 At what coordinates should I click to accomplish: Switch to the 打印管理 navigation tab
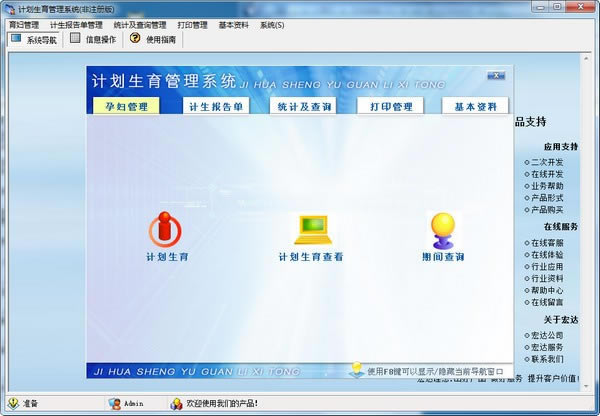[x=391, y=106]
